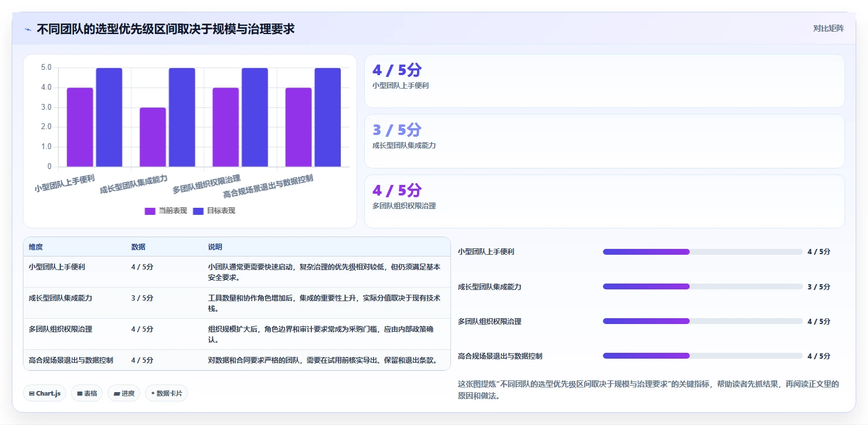Viewport: 868px width, 425px height.
Task: Toggle the 目标表现 legend swatch
Action: coord(198,211)
